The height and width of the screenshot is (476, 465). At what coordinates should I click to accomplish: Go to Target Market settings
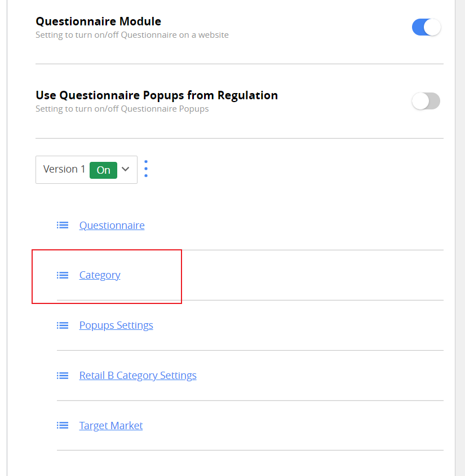click(x=110, y=425)
